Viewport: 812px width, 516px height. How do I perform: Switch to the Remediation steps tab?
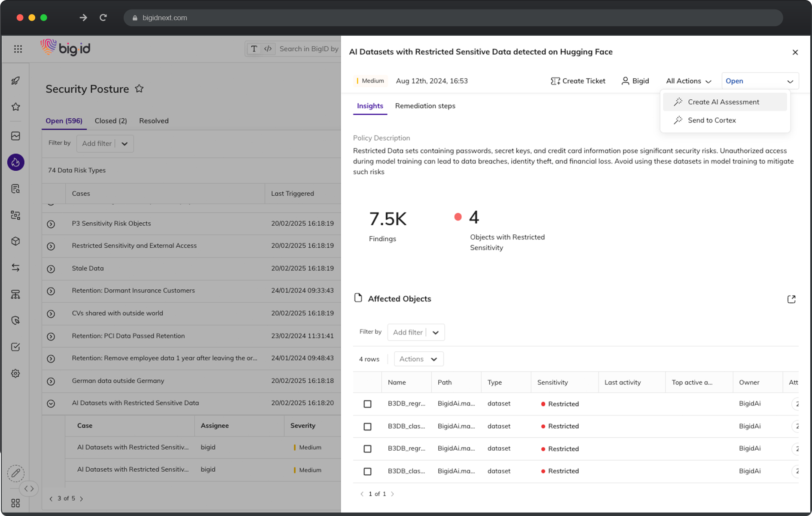[425, 106]
